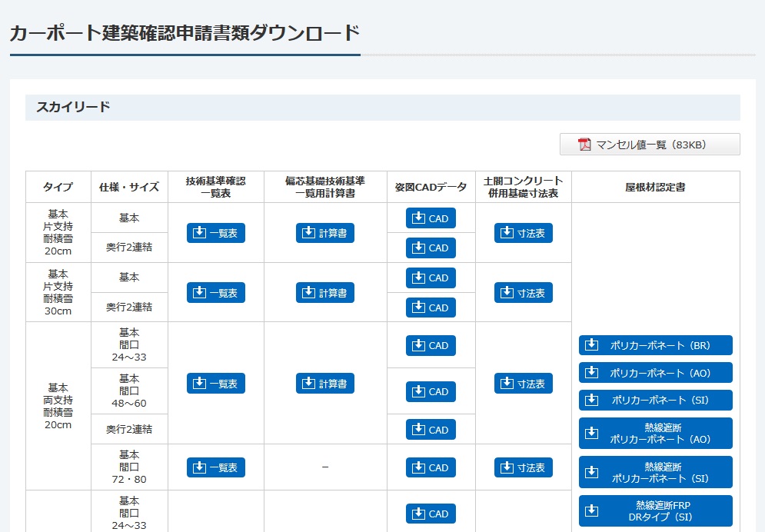
Task: Click the 奥行2連結 cell under 両支持 20cm
Action: [x=129, y=429]
